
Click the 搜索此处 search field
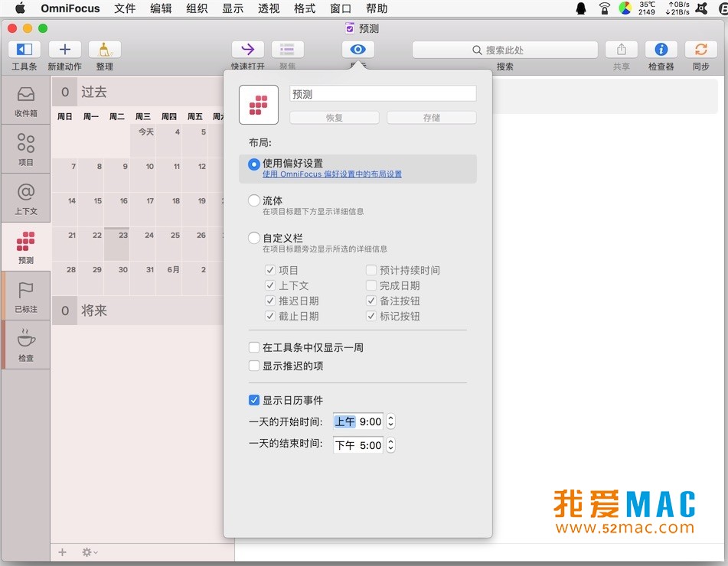click(505, 50)
